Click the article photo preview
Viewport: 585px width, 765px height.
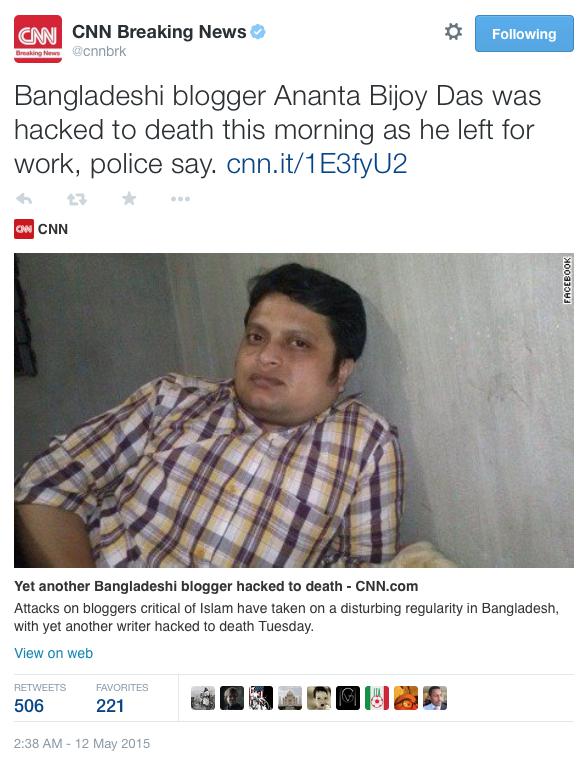click(294, 410)
